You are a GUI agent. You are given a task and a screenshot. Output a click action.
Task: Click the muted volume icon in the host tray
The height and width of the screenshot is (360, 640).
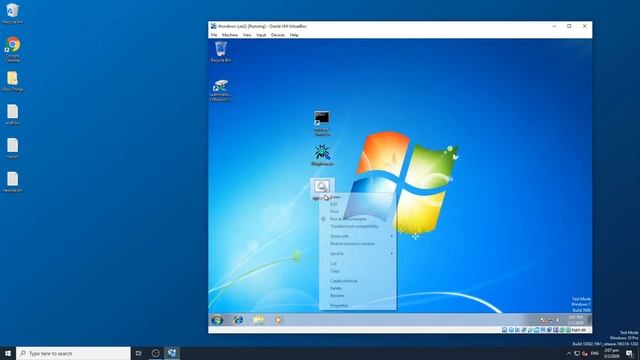click(x=585, y=353)
